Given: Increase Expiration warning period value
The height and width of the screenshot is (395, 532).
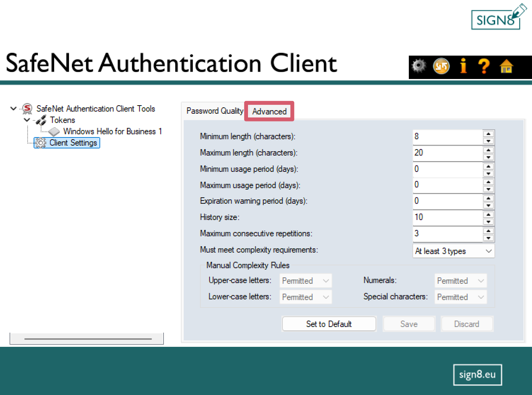Looking at the screenshot, I should tap(488, 198).
